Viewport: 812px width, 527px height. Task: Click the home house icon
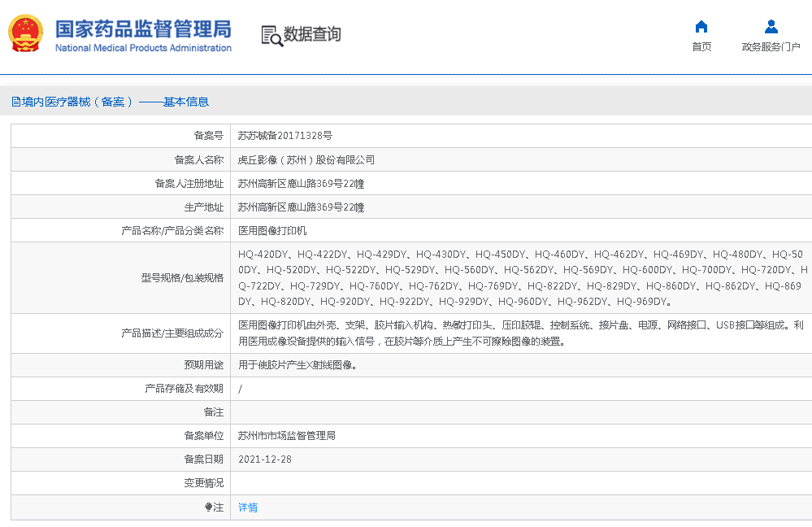pyautogui.click(x=701, y=26)
